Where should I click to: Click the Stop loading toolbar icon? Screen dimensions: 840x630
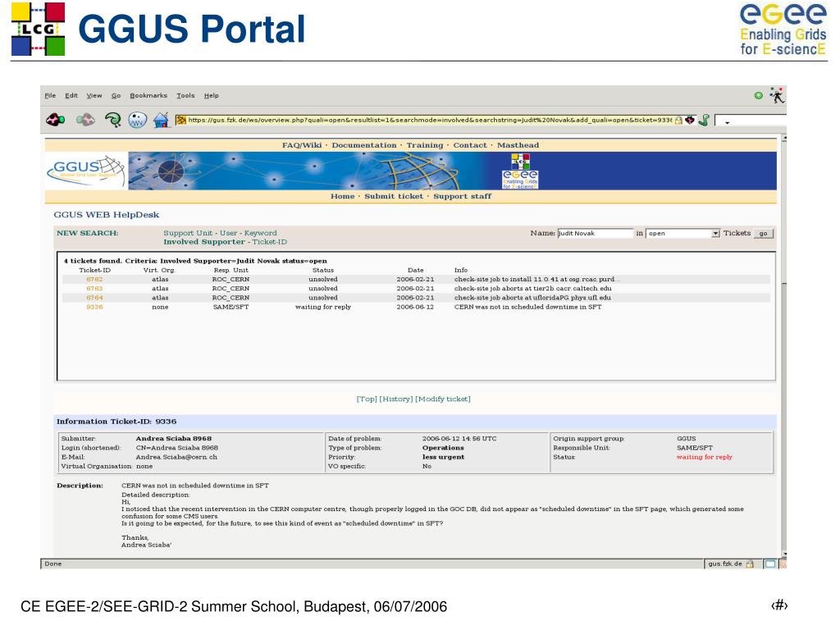[138, 120]
